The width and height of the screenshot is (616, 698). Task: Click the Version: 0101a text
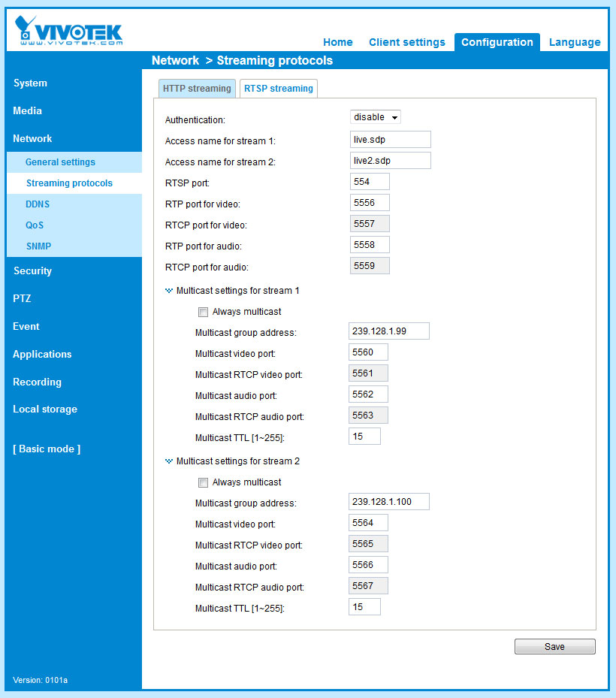40,680
